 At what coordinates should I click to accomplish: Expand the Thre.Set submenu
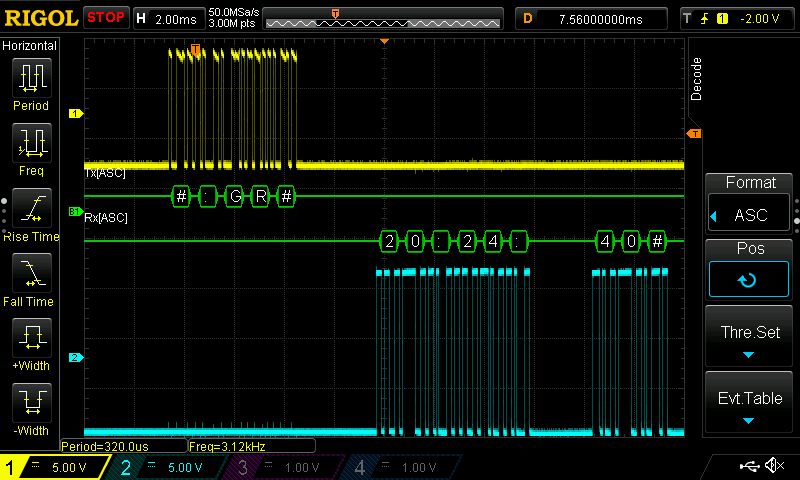[749, 336]
